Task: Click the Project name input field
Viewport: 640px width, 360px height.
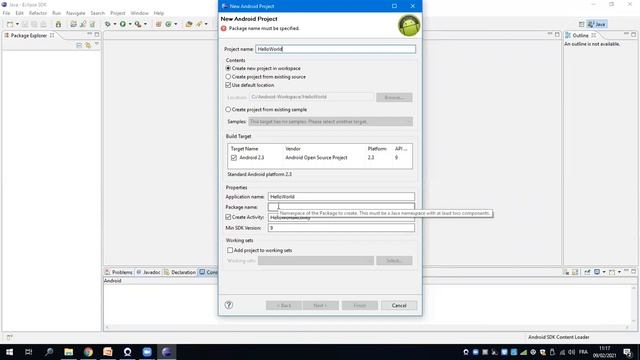Action: (x=336, y=49)
